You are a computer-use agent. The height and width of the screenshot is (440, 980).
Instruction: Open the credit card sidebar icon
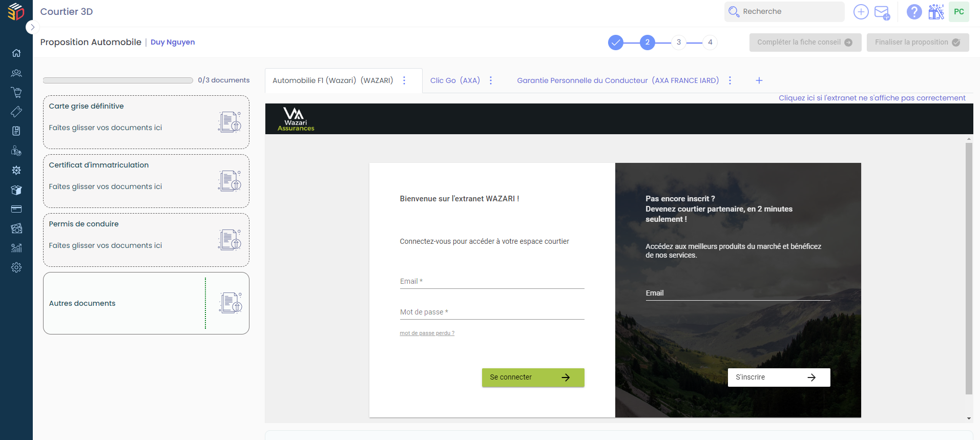click(x=16, y=209)
